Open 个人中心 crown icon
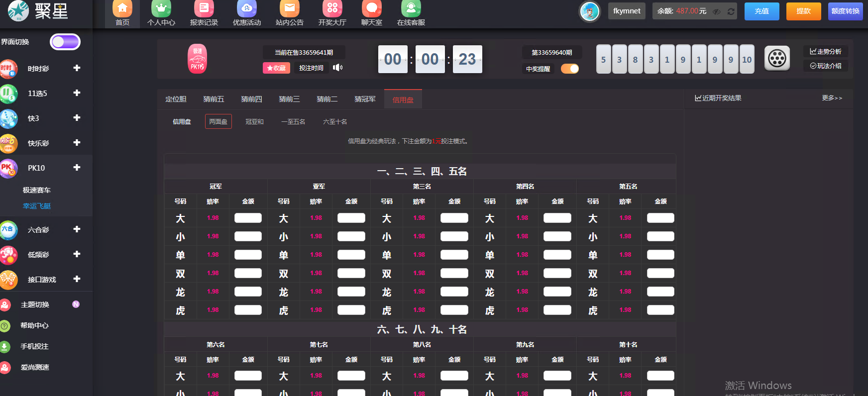Screen dimensions: 868x396 pos(161,9)
